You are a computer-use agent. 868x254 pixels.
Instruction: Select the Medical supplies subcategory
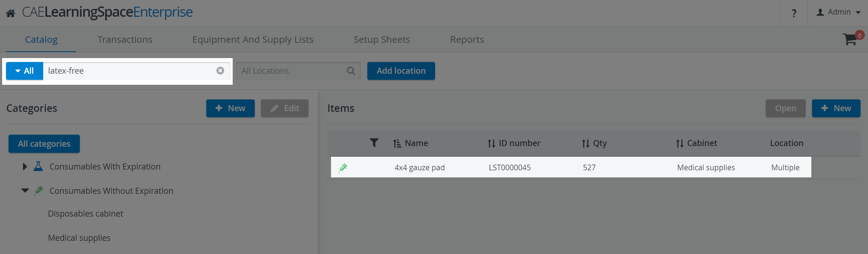[79, 238]
